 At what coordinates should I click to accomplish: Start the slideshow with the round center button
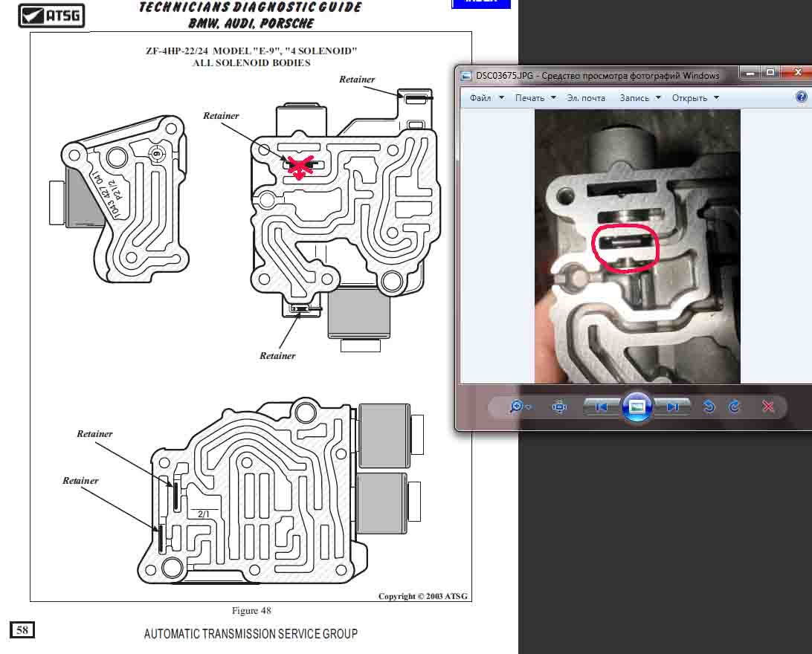tap(637, 407)
